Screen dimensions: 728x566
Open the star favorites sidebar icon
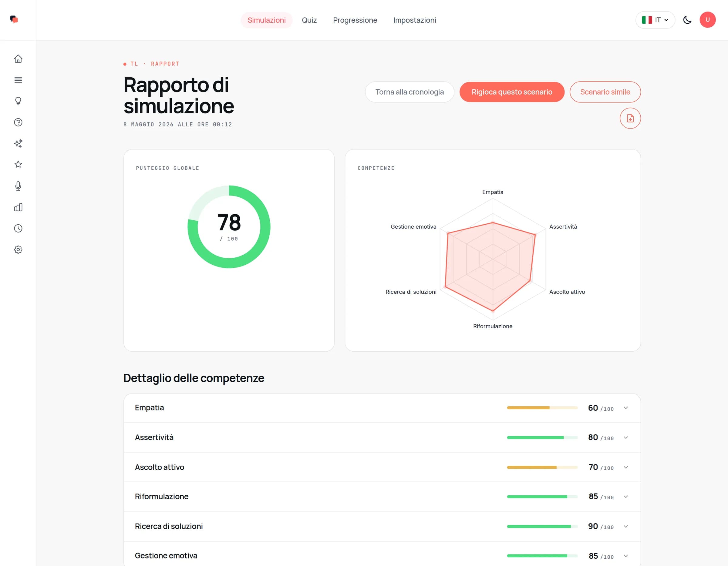coord(18,164)
